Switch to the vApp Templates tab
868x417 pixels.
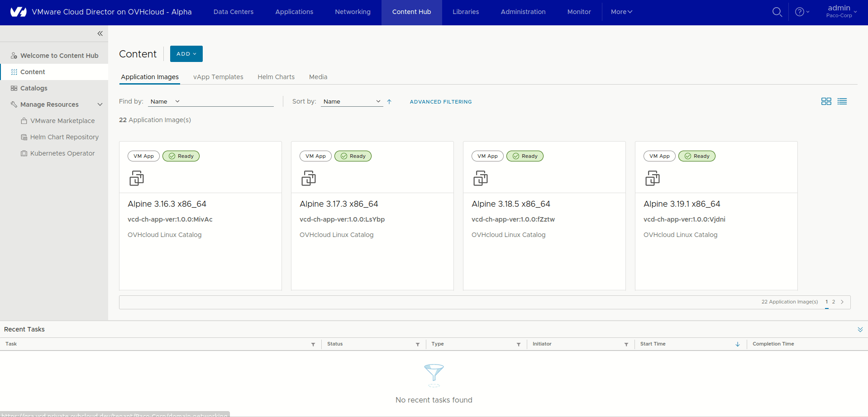pyautogui.click(x=218, y=77)
